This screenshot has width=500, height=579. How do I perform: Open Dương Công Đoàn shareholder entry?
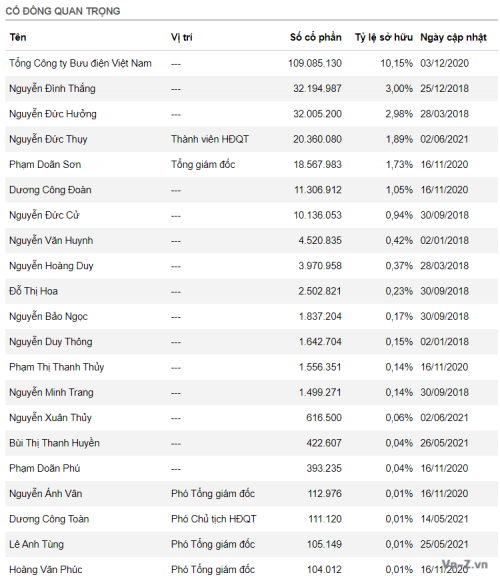[50, 190]
